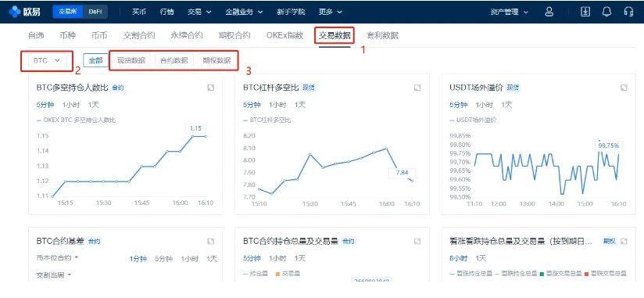Click the 期权 tag on 看涨看跌 card

click(x=610, y=241)
